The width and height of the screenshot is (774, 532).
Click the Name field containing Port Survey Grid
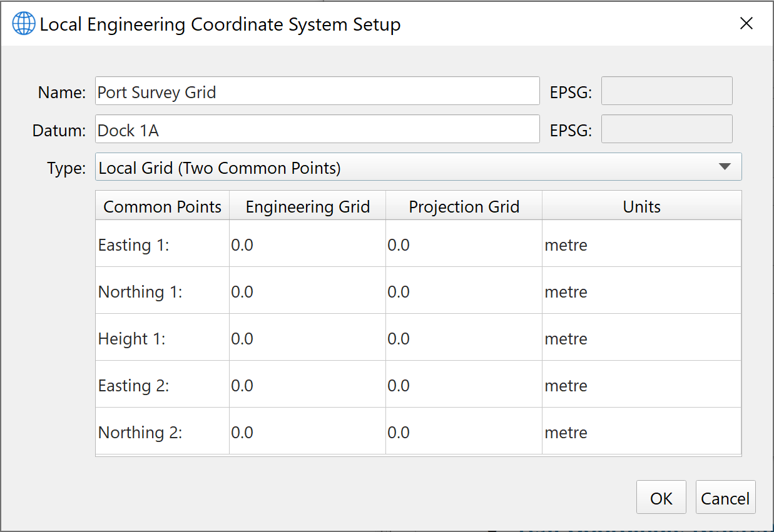[317, 91]
